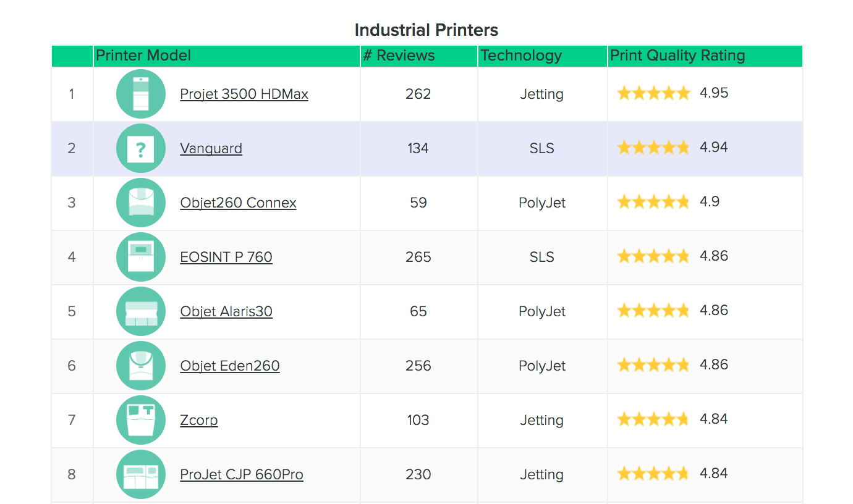The height and width of the screenshot is (504, 853).
Task: Open the Objet260 Connex link
Action: 238,203
